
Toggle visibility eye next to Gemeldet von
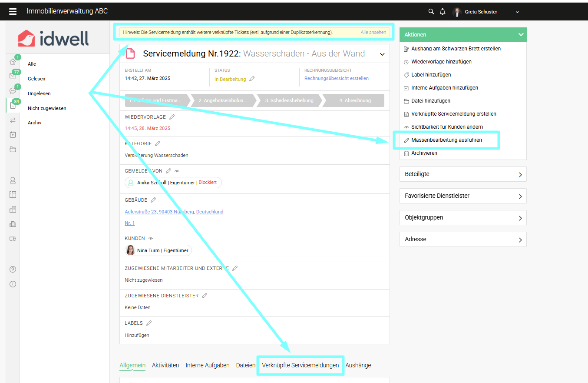[x=177, y=171]
